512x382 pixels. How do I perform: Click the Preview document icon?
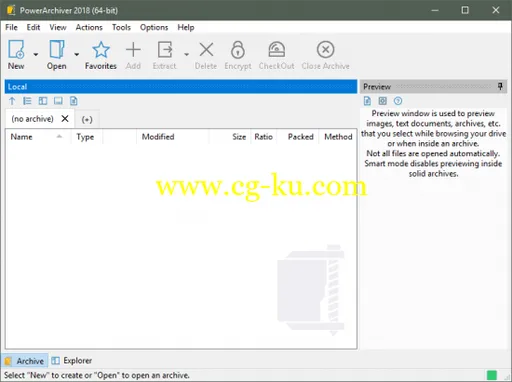tap(367, 101)
